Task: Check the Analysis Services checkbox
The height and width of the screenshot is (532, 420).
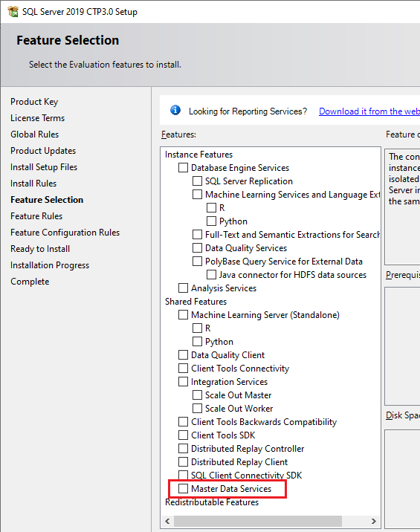Action: 184,288
